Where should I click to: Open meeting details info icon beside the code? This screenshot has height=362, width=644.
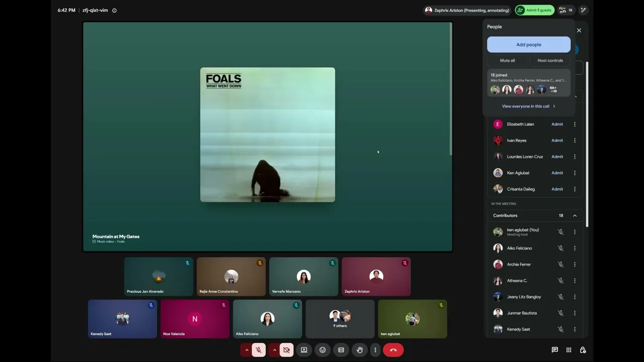click(114, 10)
